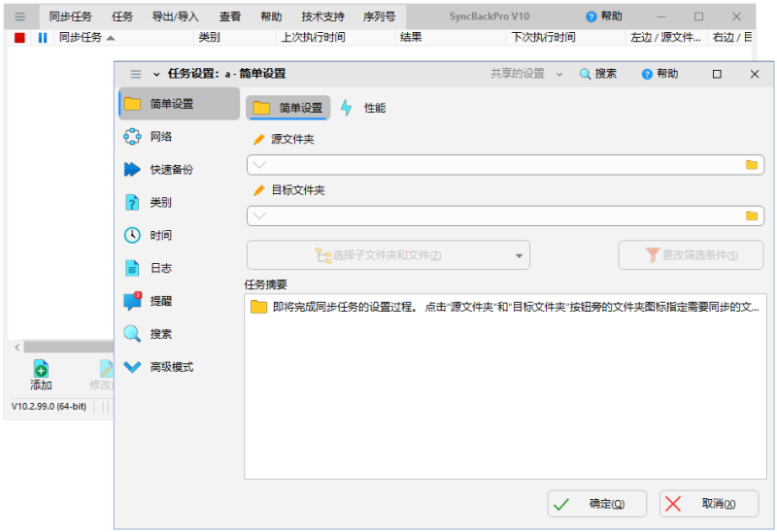The width and height of the screenshot is (777, 532).
Task: Sort by the 结果 column header
Action: pos(451,38)
